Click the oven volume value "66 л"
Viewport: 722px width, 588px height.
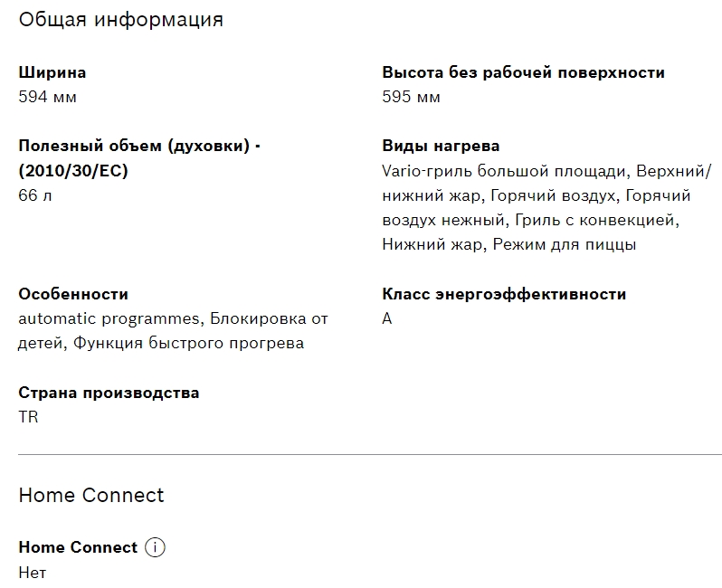pos(35,195)
